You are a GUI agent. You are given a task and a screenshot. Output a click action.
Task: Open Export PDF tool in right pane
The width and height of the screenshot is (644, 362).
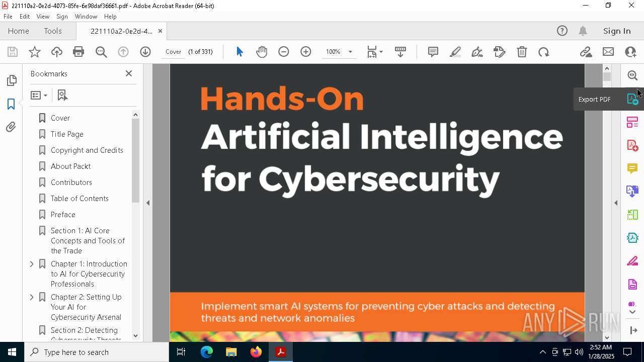click(632, 99)
